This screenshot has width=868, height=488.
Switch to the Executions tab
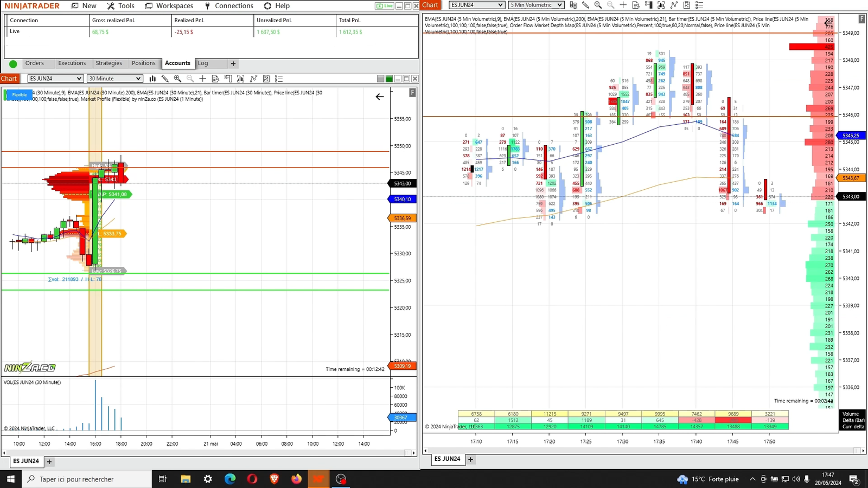point(72,63)
